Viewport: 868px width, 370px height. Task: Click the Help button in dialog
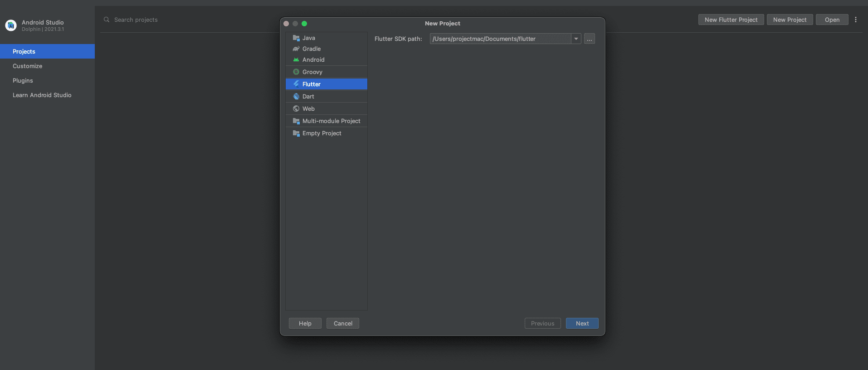(305, 324)
